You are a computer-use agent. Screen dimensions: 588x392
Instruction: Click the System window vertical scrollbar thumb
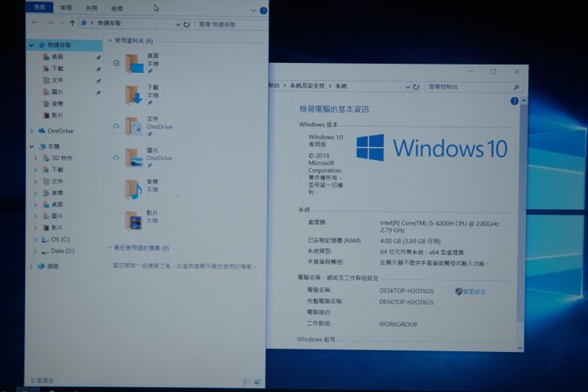(520, 214)
